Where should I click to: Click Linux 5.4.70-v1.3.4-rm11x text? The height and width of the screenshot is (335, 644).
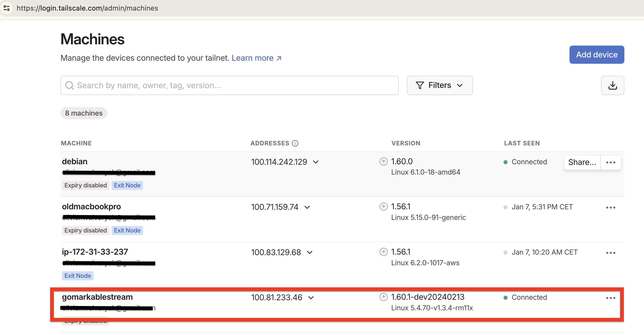click(432, 308)
